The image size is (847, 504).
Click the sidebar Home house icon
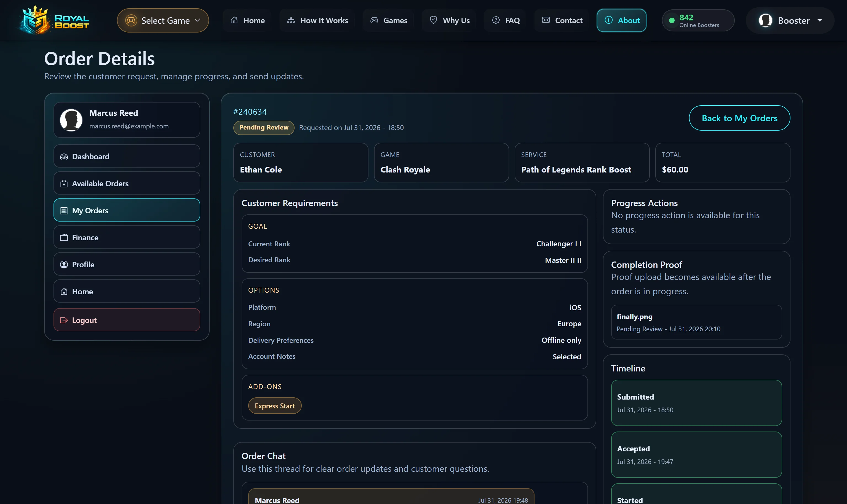(x=64, y=292)
